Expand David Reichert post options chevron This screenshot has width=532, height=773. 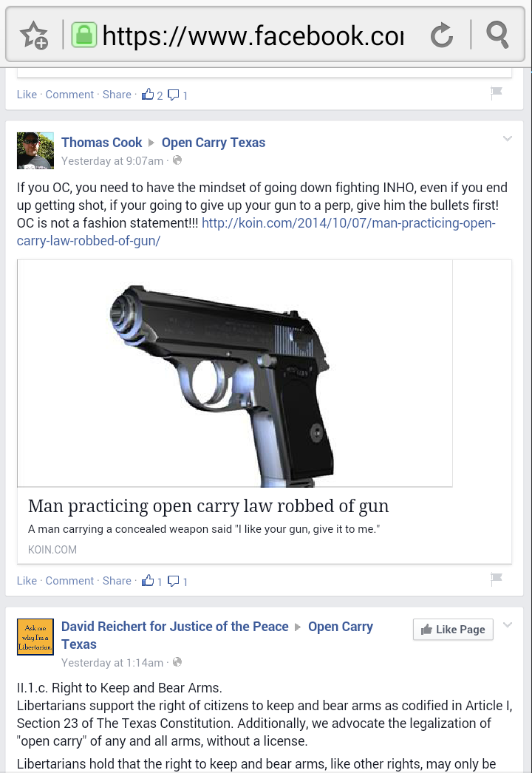click(x=508, y=625)
